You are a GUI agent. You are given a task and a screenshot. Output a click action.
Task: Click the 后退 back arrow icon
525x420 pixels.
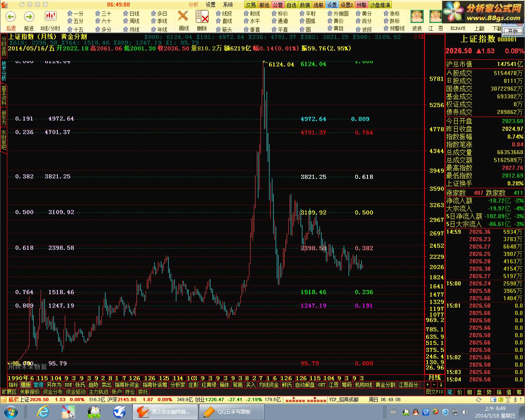(11, 17)
